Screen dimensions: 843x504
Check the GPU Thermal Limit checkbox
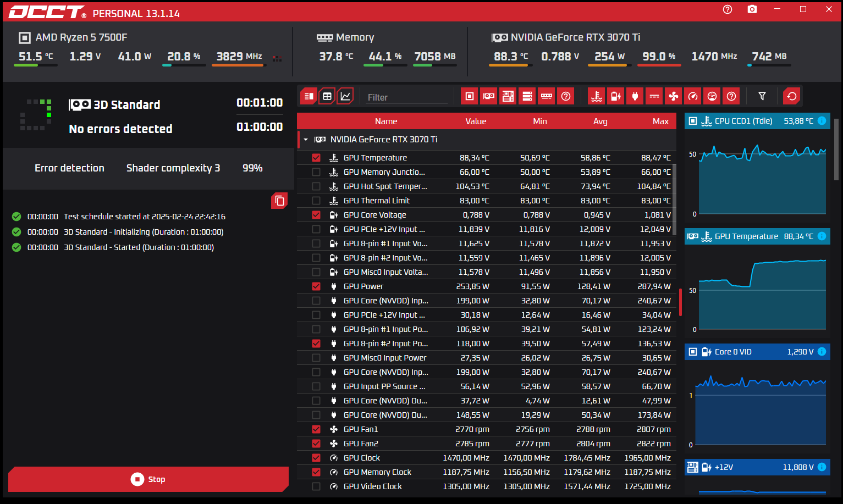click(x=316, y=201)
